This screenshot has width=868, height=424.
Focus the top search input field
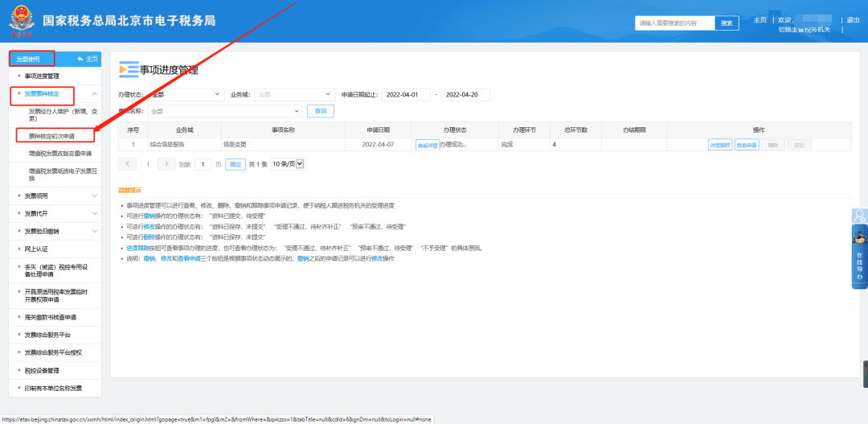pos(675,23)
